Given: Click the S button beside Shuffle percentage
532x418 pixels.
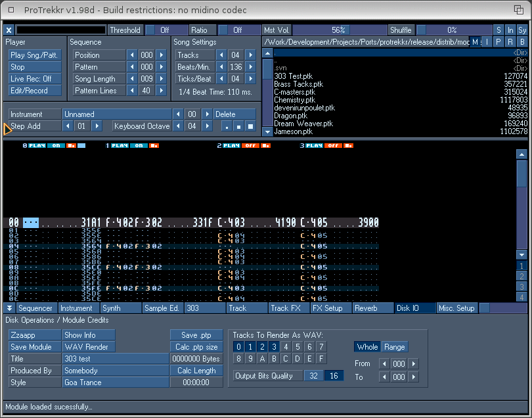Looking at the screenshot, I should pos(499,30).
